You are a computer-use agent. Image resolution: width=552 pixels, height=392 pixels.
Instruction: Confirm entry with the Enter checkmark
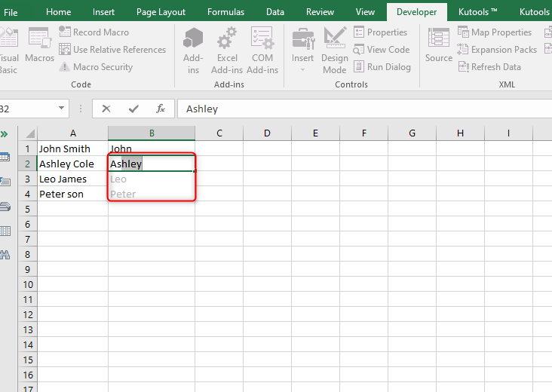133,109
